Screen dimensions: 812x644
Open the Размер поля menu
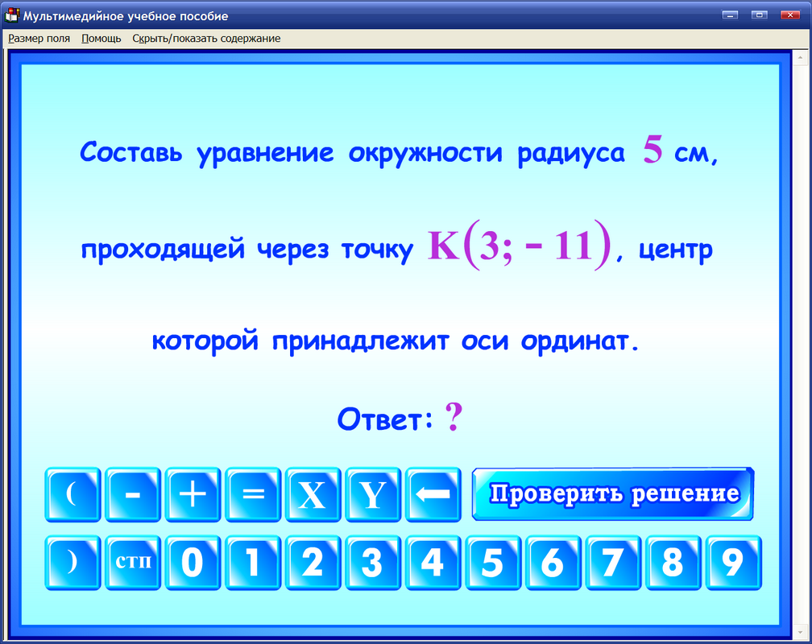(39, 38)
